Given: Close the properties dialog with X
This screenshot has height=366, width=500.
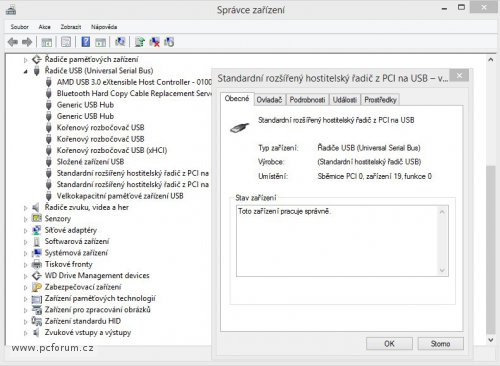Looking at the screenshot, I should click(459, 76).
